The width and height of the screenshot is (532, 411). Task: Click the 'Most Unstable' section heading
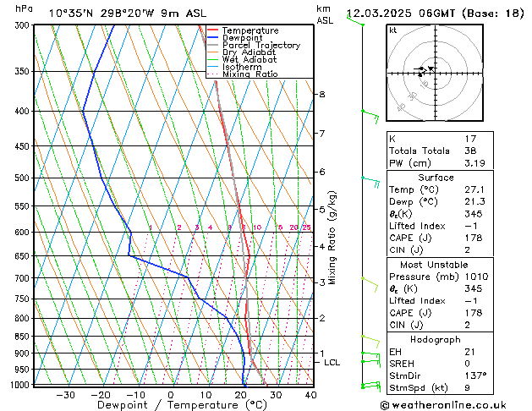pyautogui.click(x=434, y=265)
